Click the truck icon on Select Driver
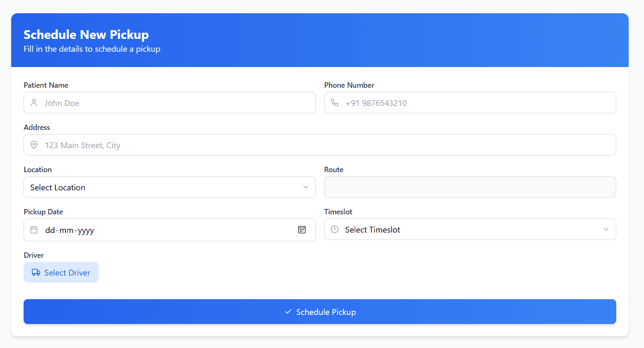 coord(35,272)
